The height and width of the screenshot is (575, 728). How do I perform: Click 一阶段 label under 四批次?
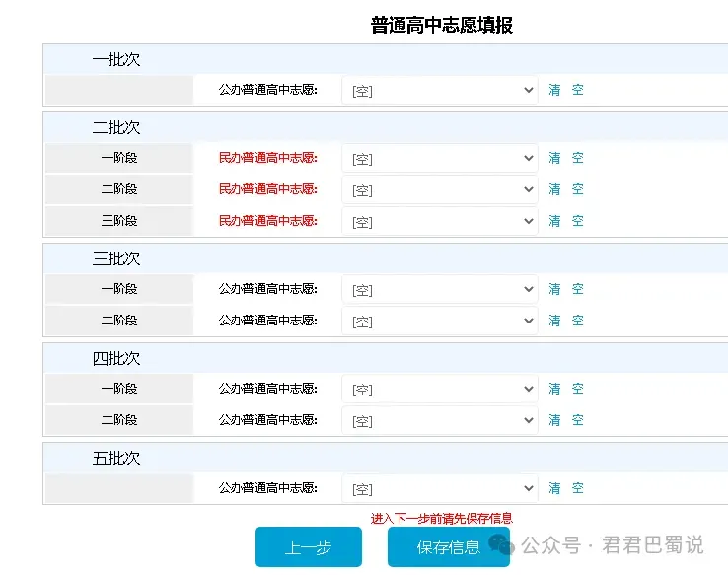click(119, 388)
